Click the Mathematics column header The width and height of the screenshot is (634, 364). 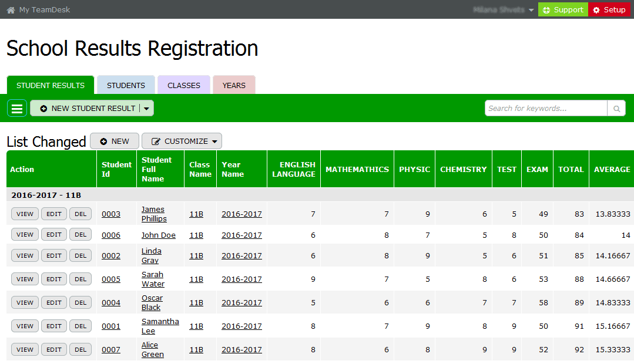point(357,170)
